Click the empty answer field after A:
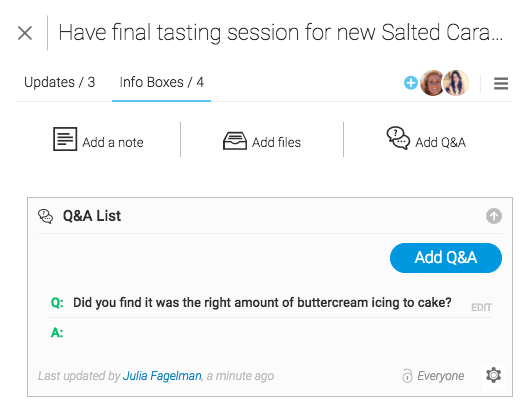The width and height of the screenshot is (525, 401). point(278,333)
